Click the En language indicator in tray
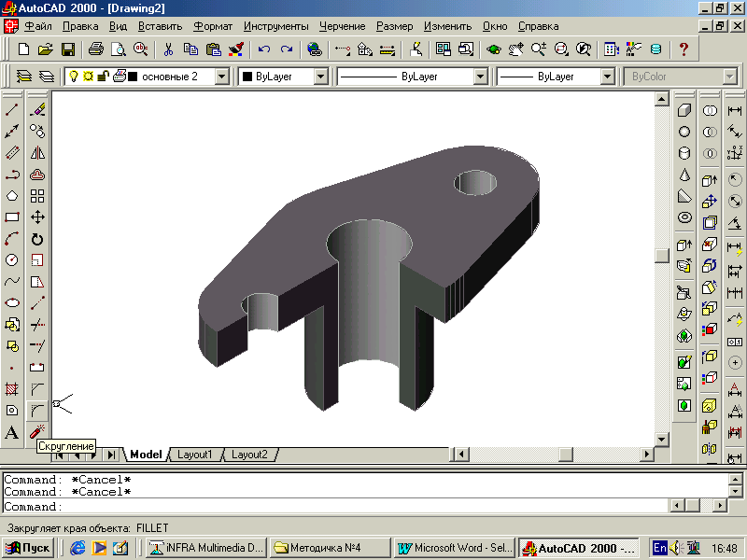747x560 pixels. tap(659, 548)
